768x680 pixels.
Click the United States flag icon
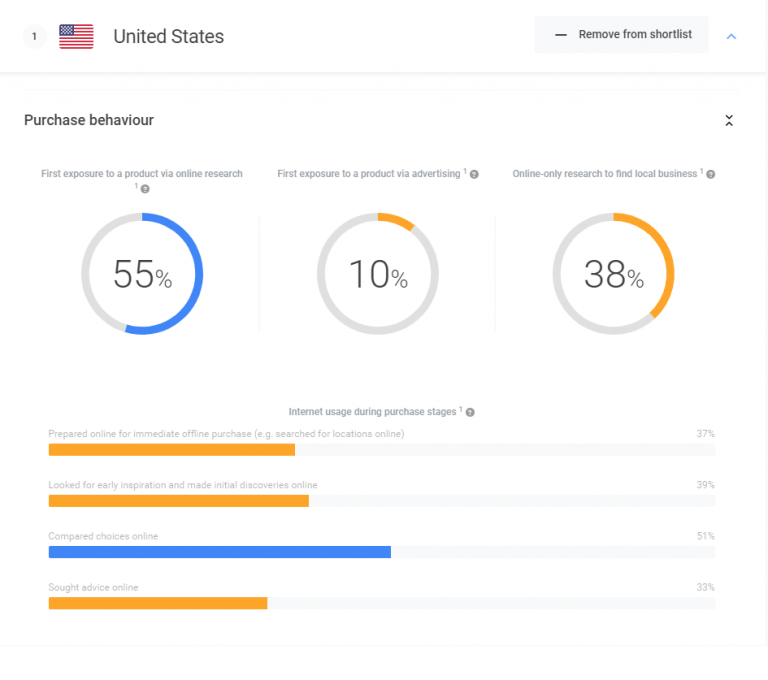[x=76, y=37]
